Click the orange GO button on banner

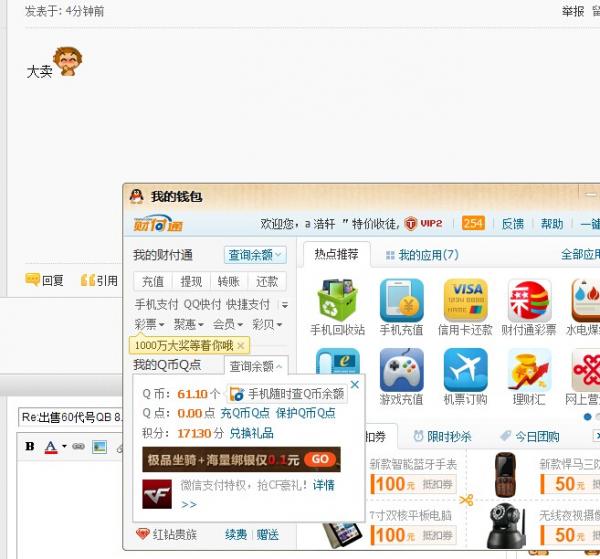click(320, 459)
